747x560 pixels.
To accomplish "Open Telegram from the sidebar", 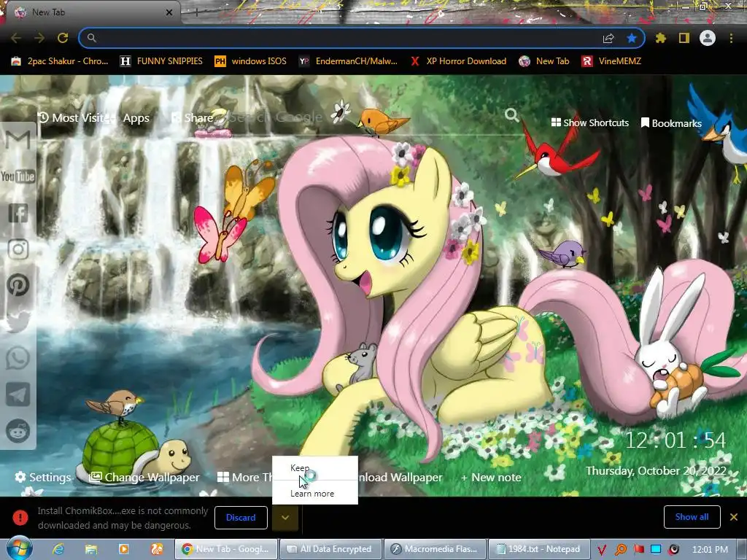I will click(x=18, y=394).
